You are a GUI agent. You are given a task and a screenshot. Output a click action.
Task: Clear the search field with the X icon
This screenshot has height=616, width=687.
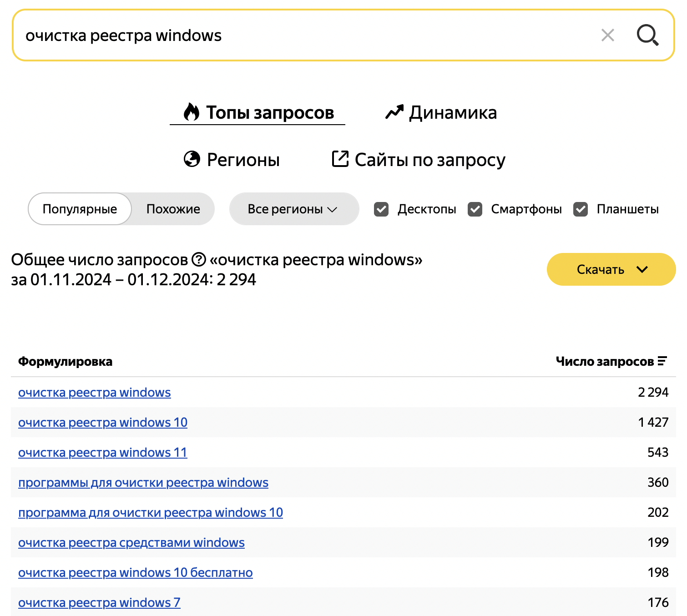[x=607, y=35]
